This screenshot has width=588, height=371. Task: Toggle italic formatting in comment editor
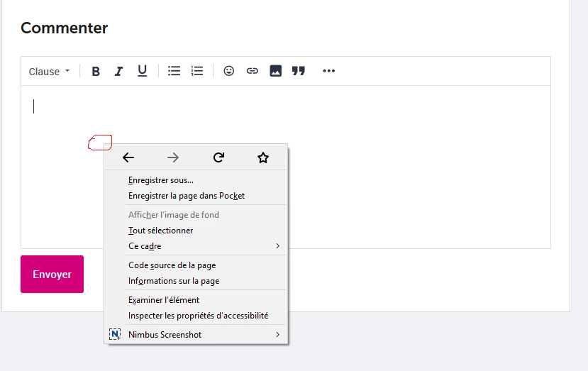coord(118,71)
